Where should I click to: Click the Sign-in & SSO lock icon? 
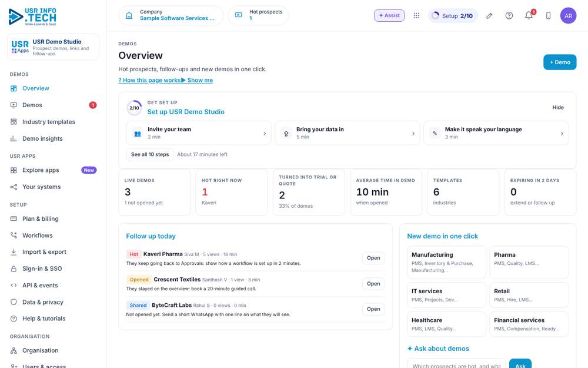pos(14,269)
